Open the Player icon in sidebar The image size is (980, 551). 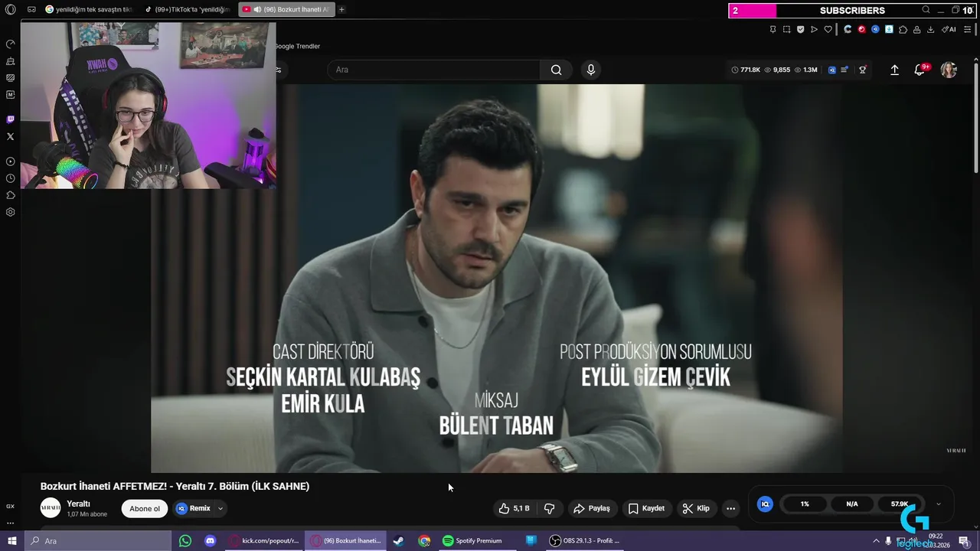click(x=10, y=161)
